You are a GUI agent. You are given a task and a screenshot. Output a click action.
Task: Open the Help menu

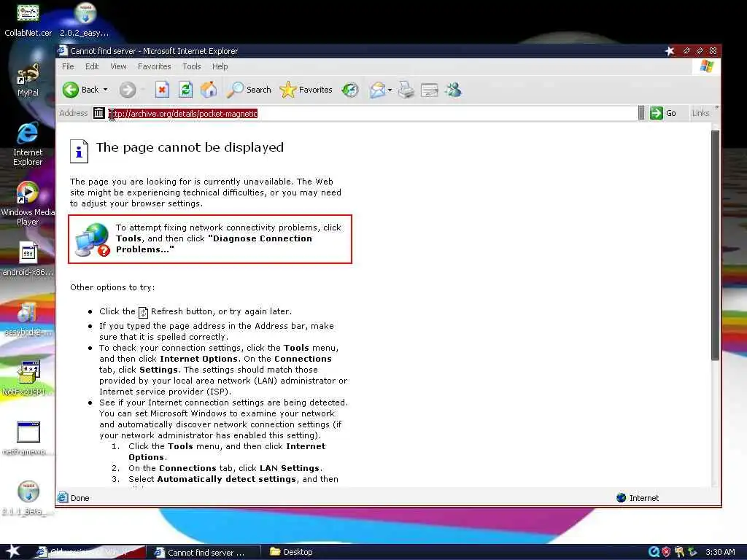point(220,66)
